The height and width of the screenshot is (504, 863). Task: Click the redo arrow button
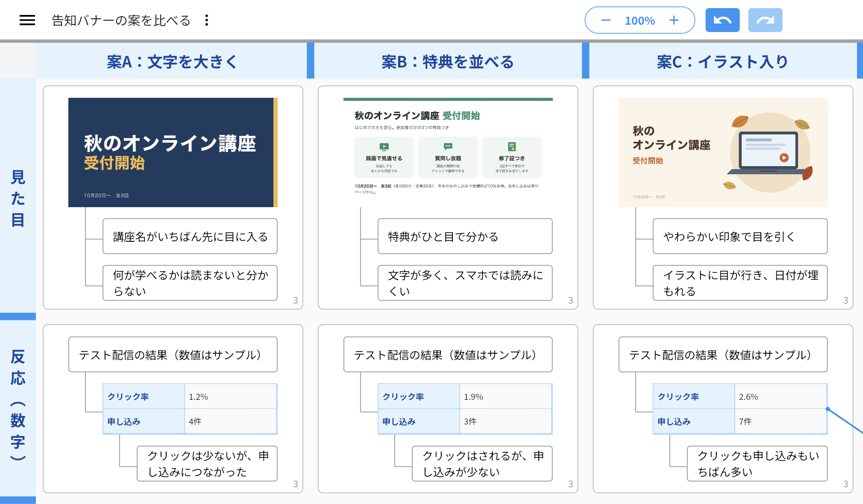point(765,20)
